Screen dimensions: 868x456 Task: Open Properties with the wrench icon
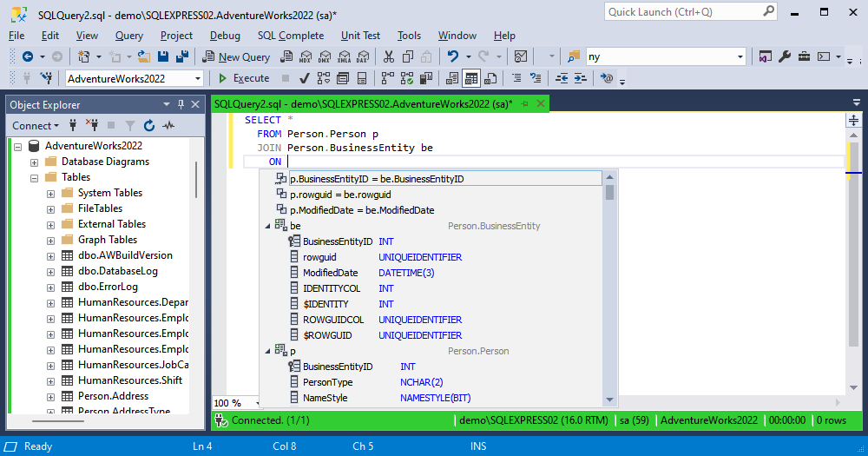coord(785,56)
